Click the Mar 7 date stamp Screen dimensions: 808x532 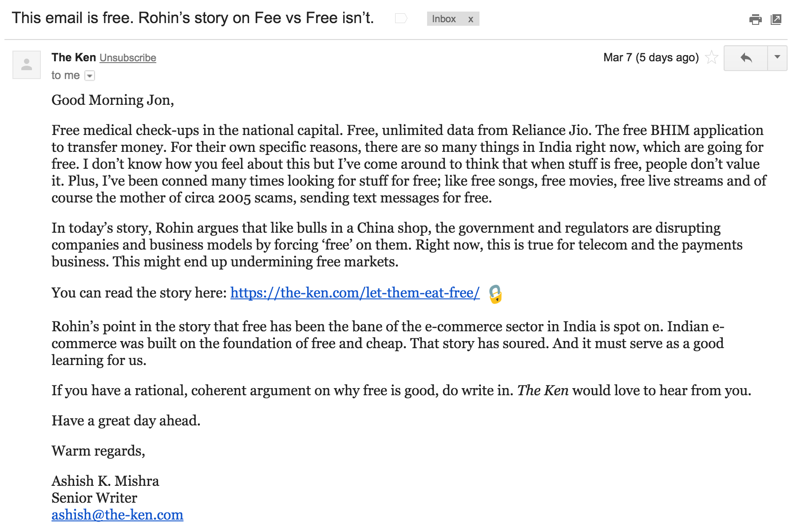point(651,58)
